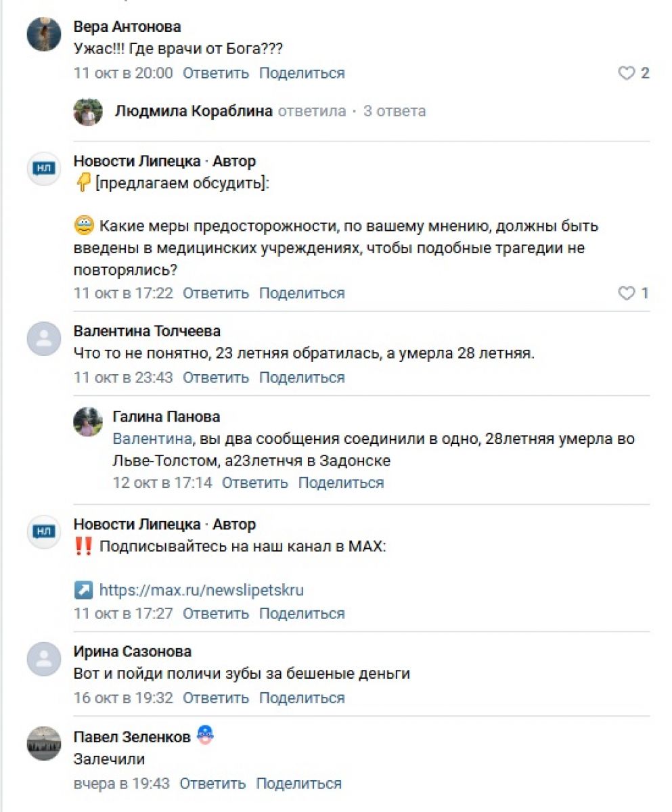Like Вера Антонова's comment with the heart
672x812 pixels.
[x=627, y=73]
